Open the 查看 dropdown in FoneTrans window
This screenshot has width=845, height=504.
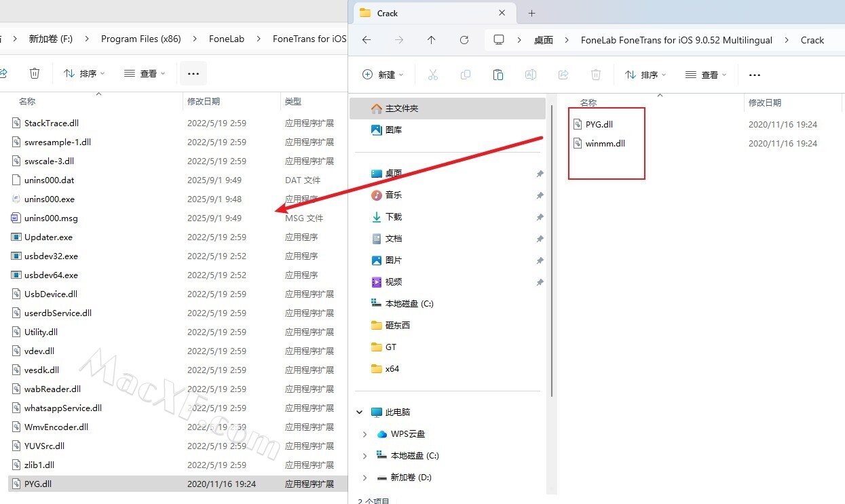tap(145, 73)
